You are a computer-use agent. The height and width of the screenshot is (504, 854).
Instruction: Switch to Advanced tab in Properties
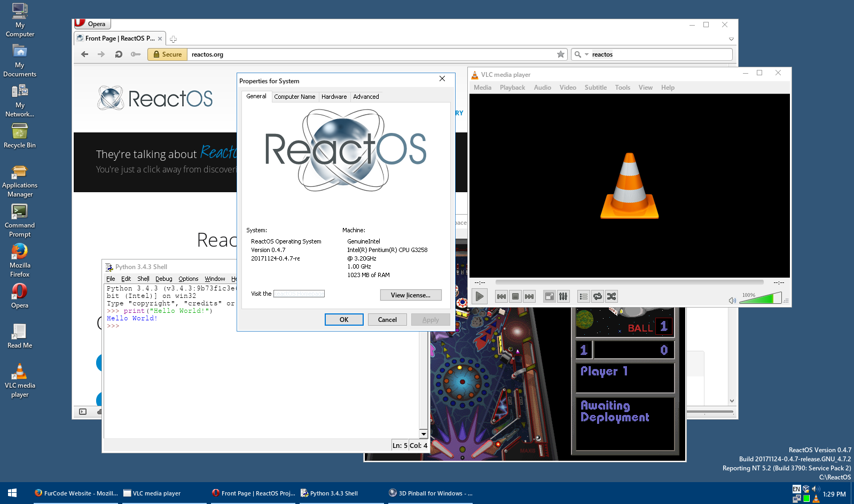pyautogui.click(x=366, y=97)
